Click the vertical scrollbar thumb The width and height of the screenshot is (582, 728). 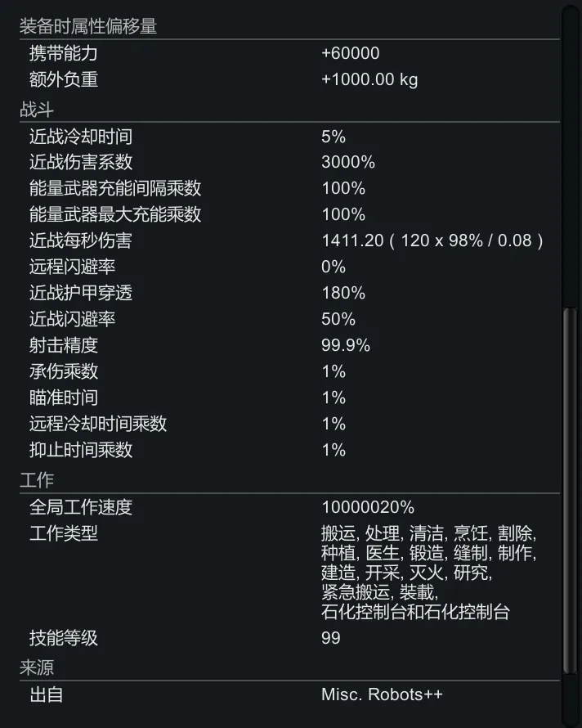(570, 491)
